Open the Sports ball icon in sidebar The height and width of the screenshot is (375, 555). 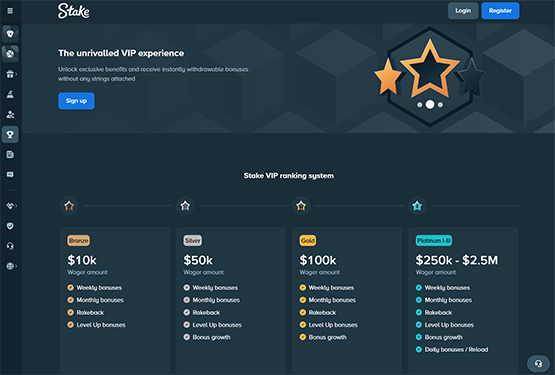coord(10,54)
